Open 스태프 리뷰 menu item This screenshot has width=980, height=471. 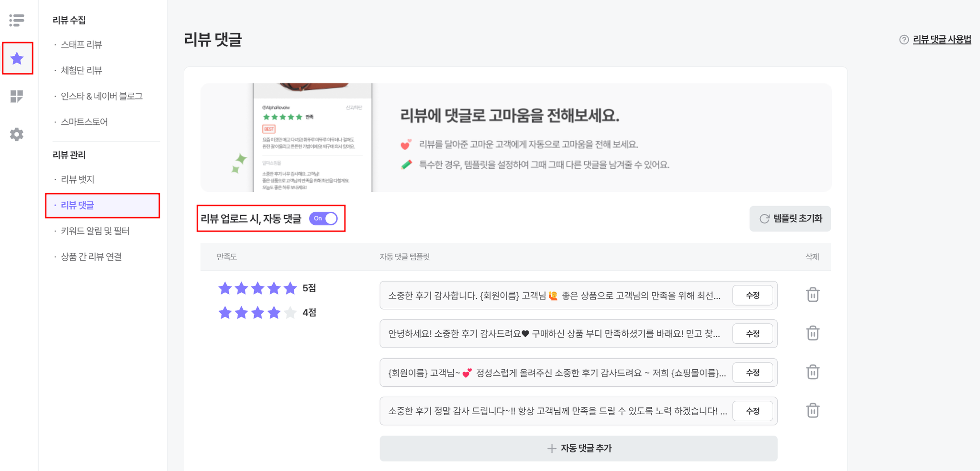pos(81,44)
